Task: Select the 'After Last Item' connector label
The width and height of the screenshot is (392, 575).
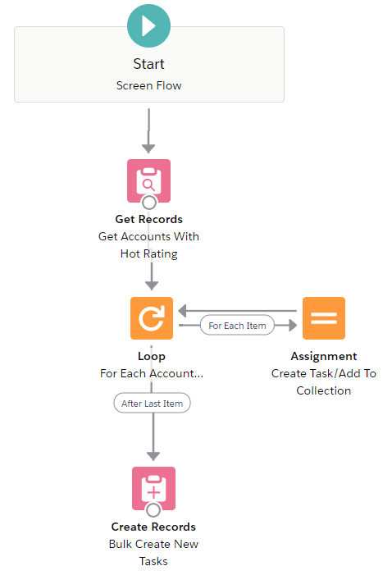Action: click(x=153, y=403)
